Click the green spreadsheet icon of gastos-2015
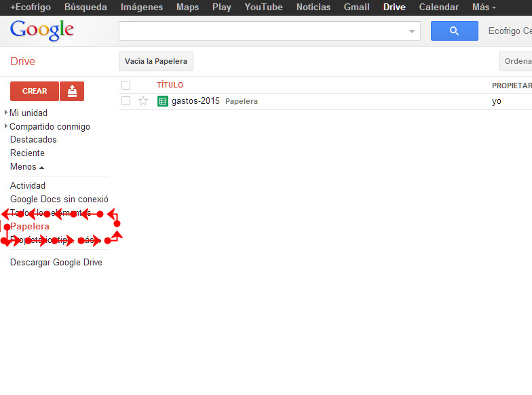The height and width of the screenshot is (395, 532). point(163,101)
